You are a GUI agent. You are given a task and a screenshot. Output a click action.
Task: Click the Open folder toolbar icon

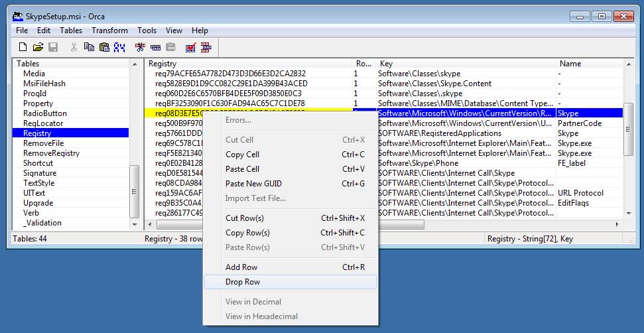(38, 47)
